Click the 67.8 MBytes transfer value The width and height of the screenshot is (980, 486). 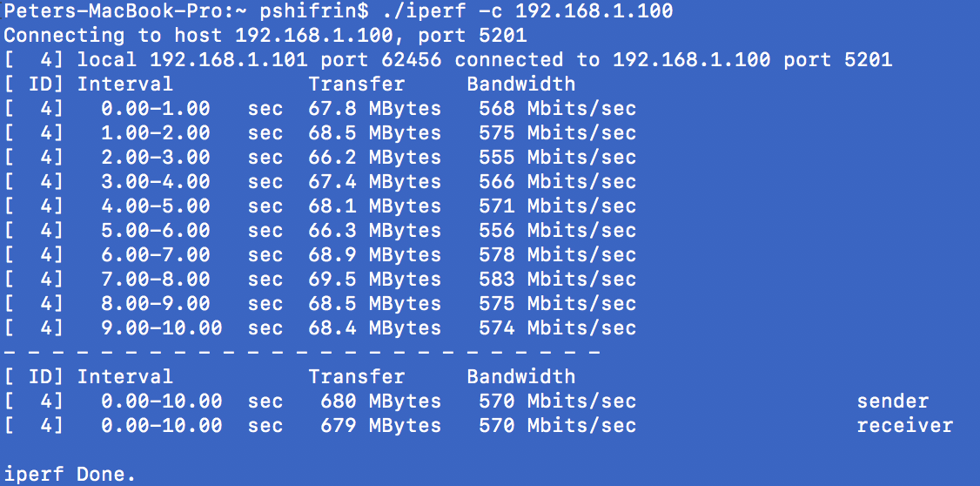[375, 109]
